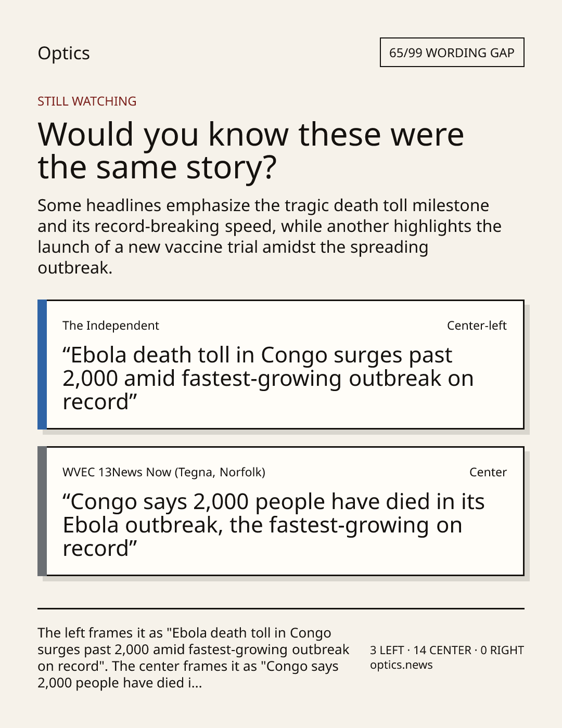The width and height of the screenshot is (562, 728).
Task: Click the divider line above footer
Action: [x=281, y=608]
